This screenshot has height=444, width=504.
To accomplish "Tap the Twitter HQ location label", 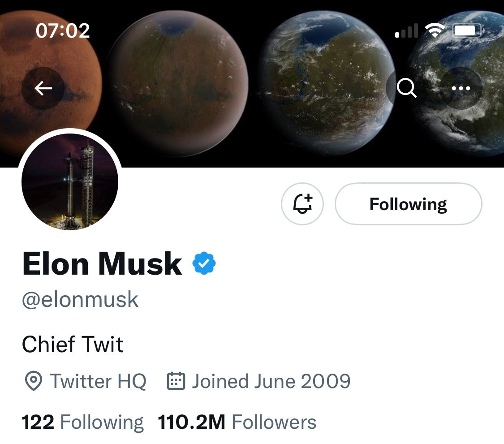I will tap(98, 381).
